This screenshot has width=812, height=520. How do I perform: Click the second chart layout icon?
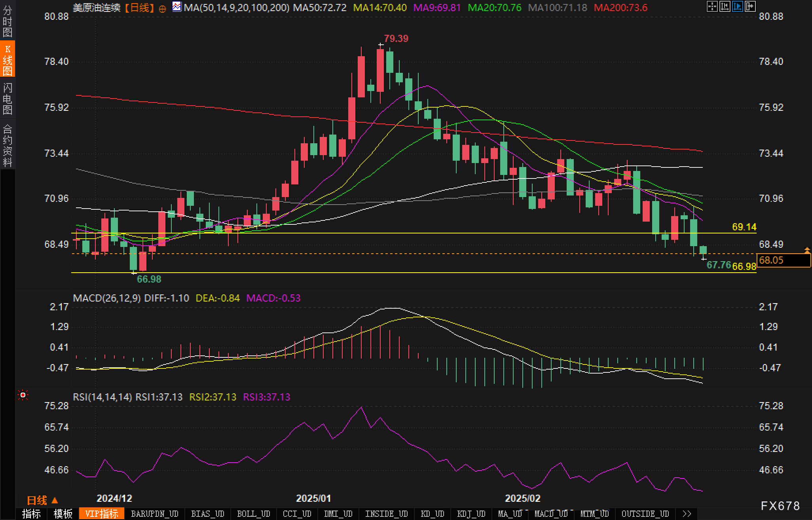pyautogui.click(x=725, y=6)
